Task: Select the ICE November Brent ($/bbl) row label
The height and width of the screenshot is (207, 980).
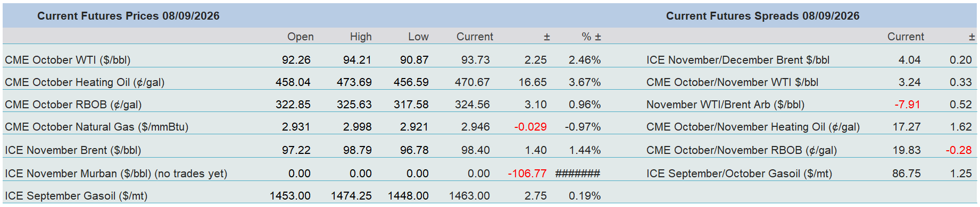Action: tap(73, 150)
